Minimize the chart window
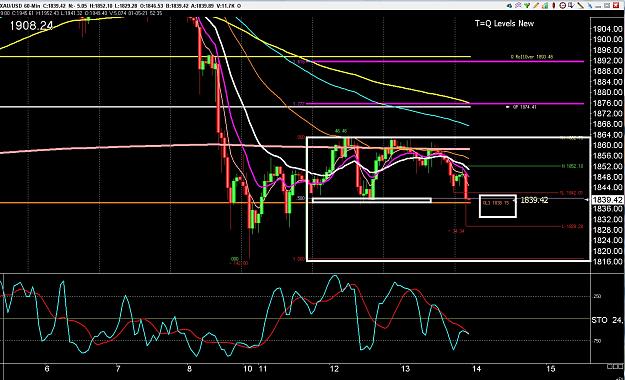Screen dimensions: 625x380 click(x=598, y=7)
